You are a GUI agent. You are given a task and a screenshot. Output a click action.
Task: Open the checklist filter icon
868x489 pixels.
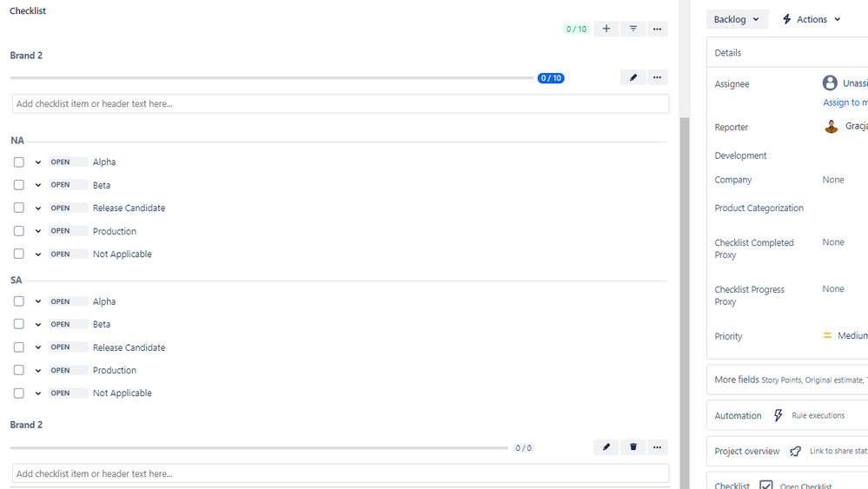[633, 29]
